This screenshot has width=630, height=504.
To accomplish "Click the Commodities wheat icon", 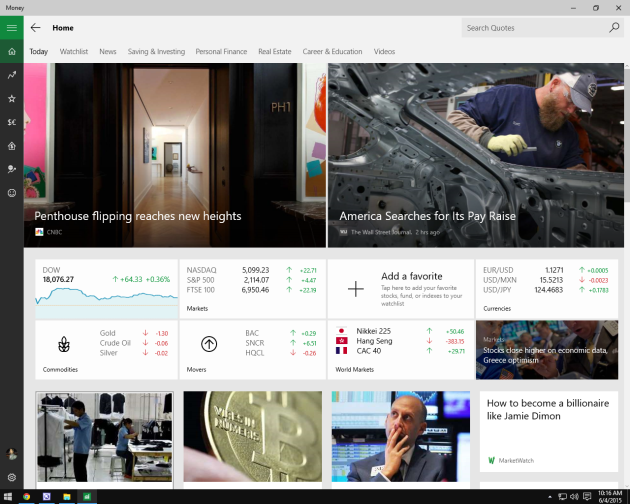I will coord(64,344).
